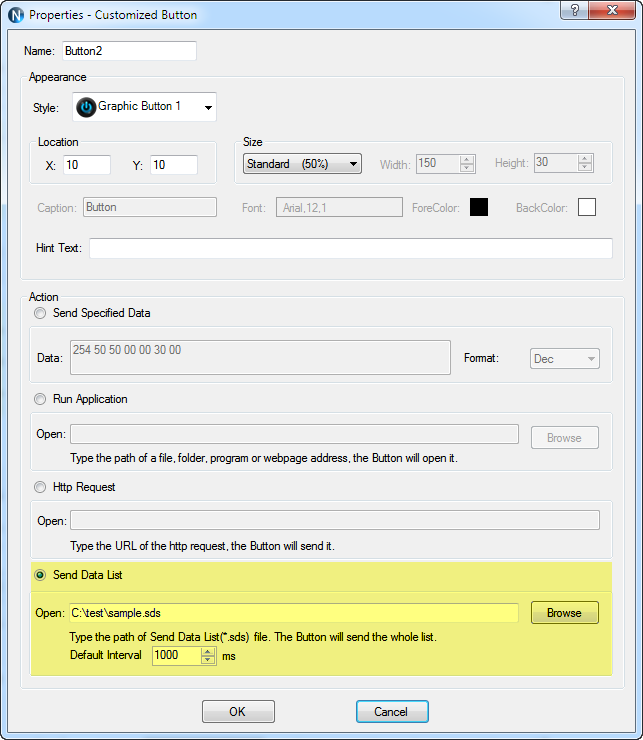Viewport: 643px width, 740px height.
Task: Click the Name field containing Button2
Action: (129, 51)
